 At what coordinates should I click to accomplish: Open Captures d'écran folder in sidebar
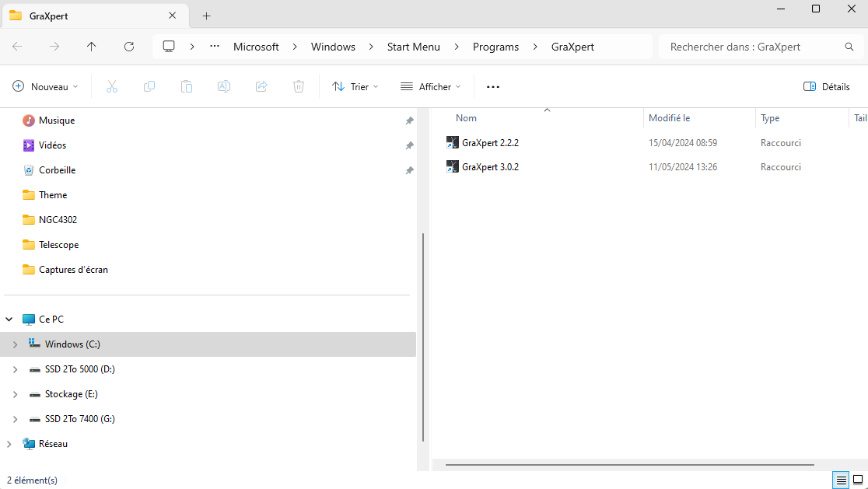coord(74,270)
